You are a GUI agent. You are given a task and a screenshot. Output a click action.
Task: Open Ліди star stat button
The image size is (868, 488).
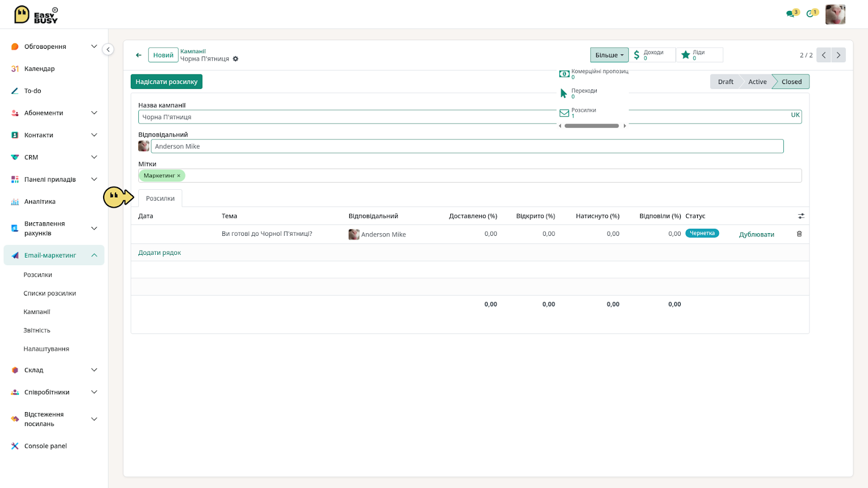tap(700, 55)
